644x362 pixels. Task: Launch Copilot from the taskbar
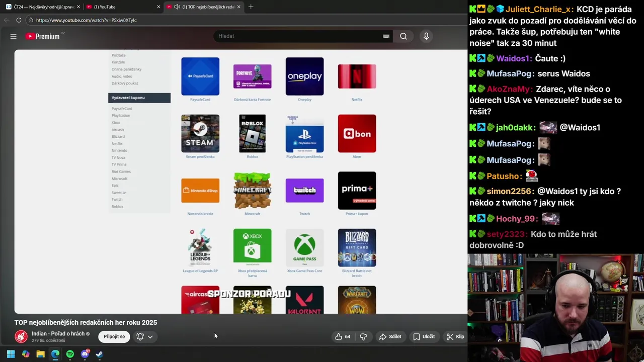(26, 354)
